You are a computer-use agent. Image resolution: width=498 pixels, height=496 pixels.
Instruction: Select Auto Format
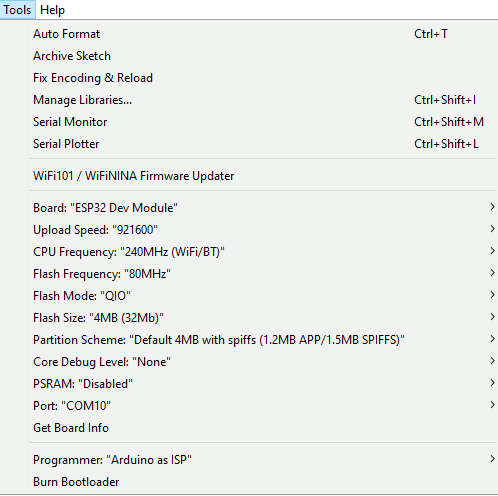point(263,34)
